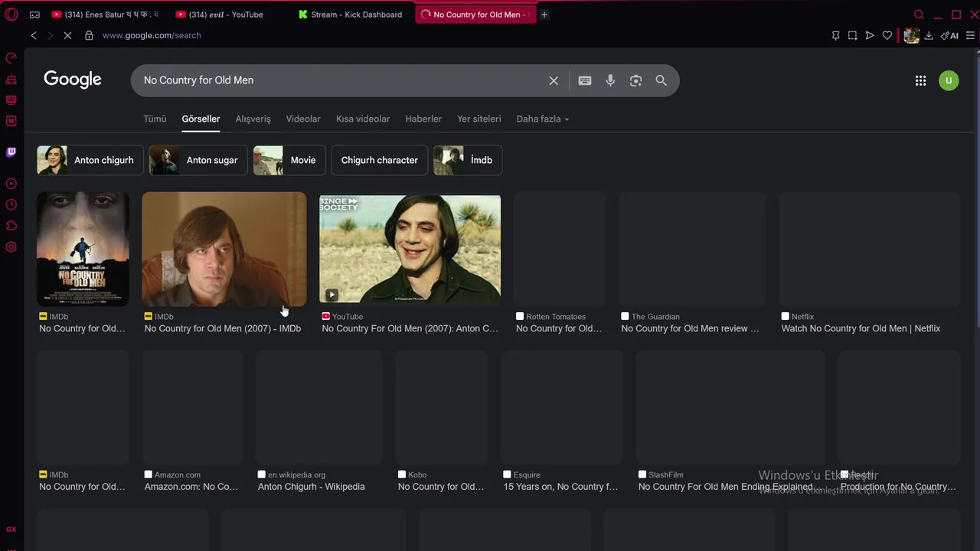
Task: Open History clock icon in sidebar
Action: coord(11,204)
